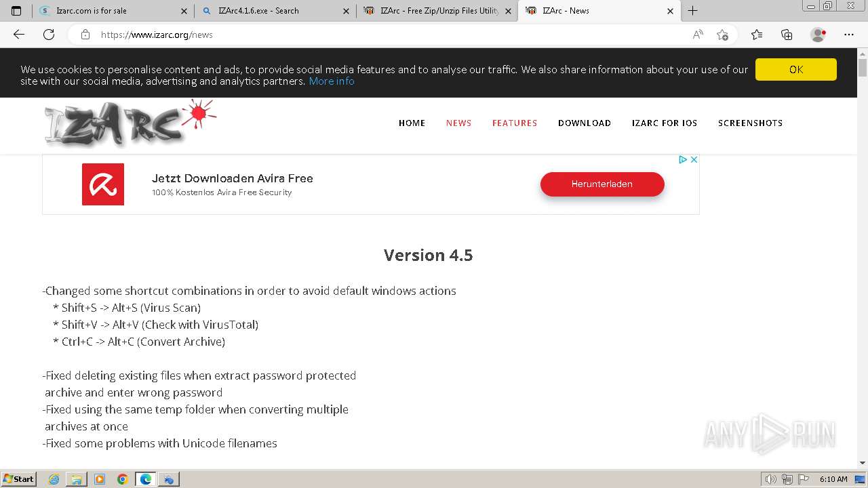Open SCREENSHOTS in site navigation
The image size is (868, 488).
pyautogui.click(x=750, y=123)
